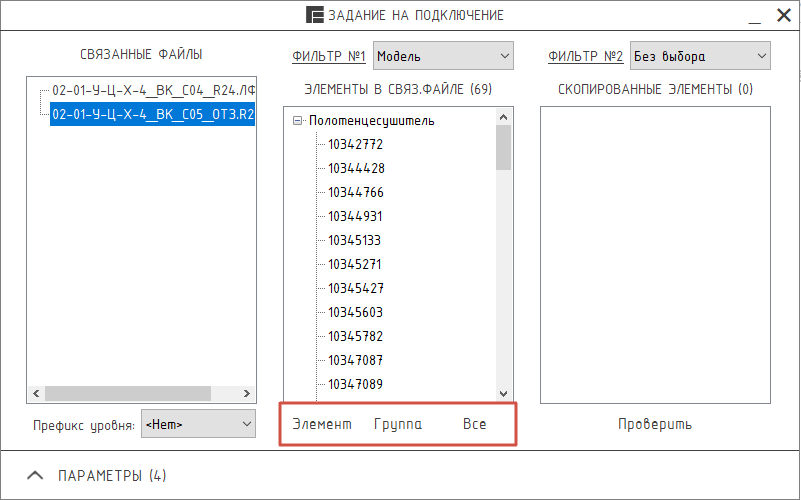Select element 10345603 in the tree
Image resolution: width=801 pixels, height=500 pixels.
356,313
